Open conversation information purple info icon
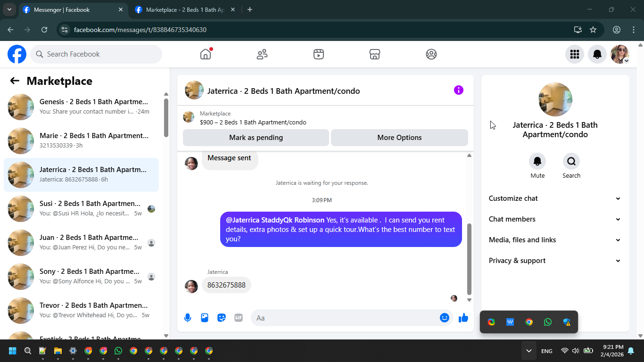The width and height of the screenshot is (644, 362). click(459, 90)
